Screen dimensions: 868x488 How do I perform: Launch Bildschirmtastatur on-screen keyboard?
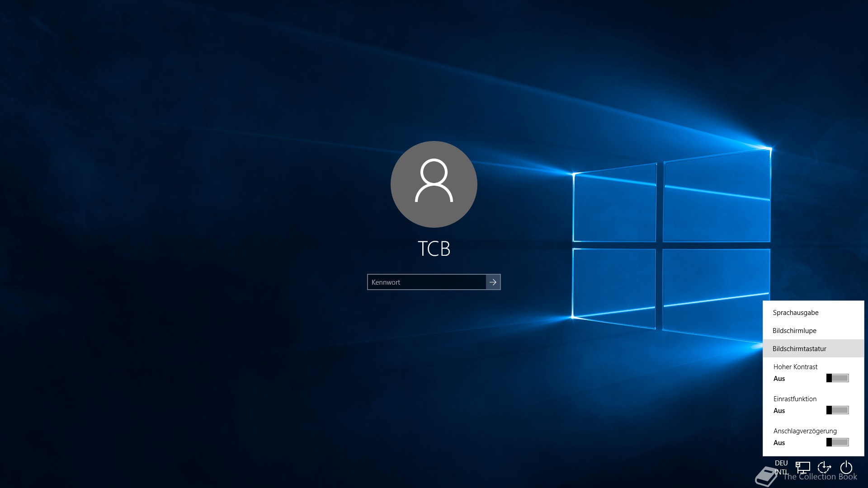(x=813, y=349)
